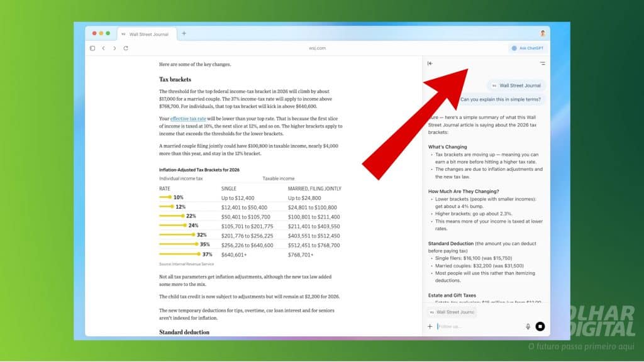Viewport: 644px width, 362px height.
Task: Open the chat panel options menu
Action: (542, 63)
